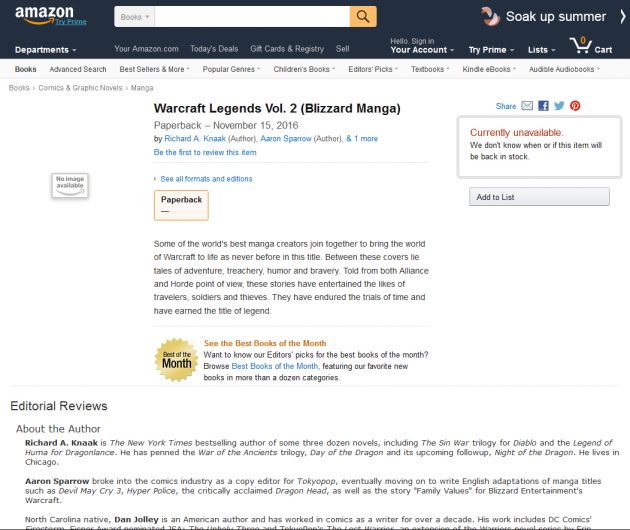This screenshot has height=530, width=630.
Task: Open the Lists dropdown
Action: coord(541,50)
